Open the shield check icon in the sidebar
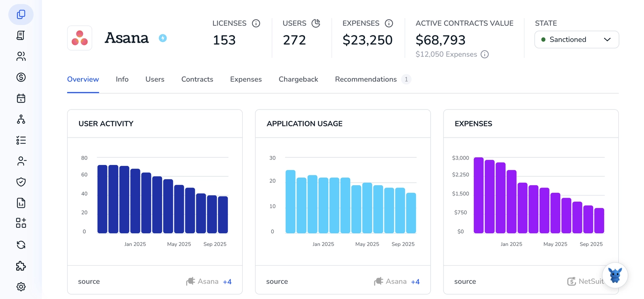Screen dimensions: 644x299 point(21,182)
